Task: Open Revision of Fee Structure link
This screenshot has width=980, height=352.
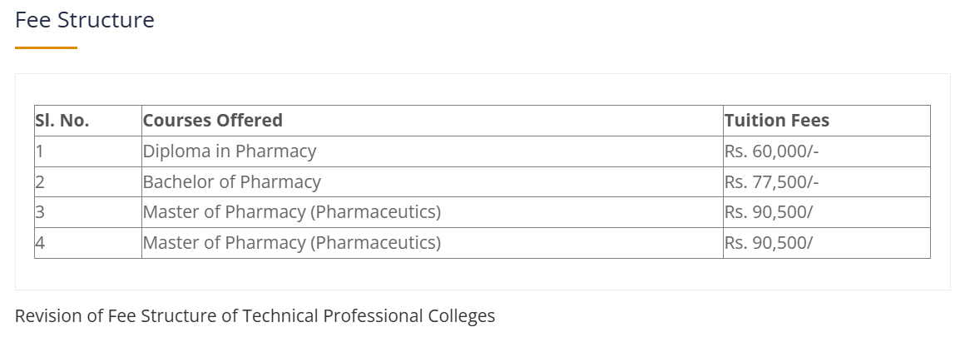Action: pos(255,316)
